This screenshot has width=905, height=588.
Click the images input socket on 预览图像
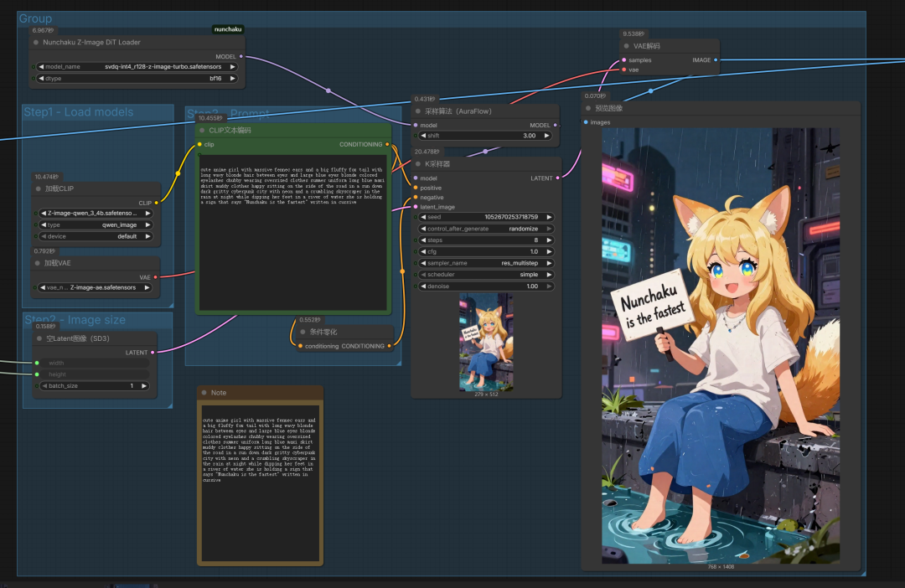pyautogui.click(x=586, y=122)
